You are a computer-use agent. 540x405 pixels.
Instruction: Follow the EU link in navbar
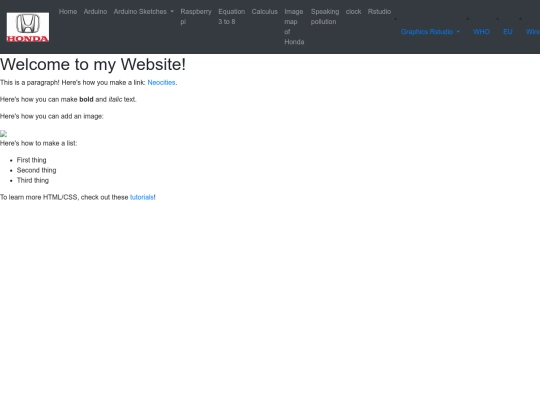(508, 32)
